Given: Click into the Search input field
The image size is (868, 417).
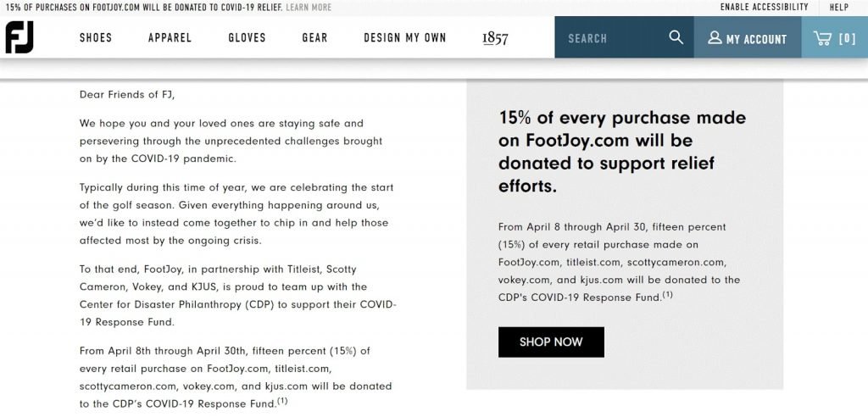Looking at the screenshot, I should tap(610, 37).
